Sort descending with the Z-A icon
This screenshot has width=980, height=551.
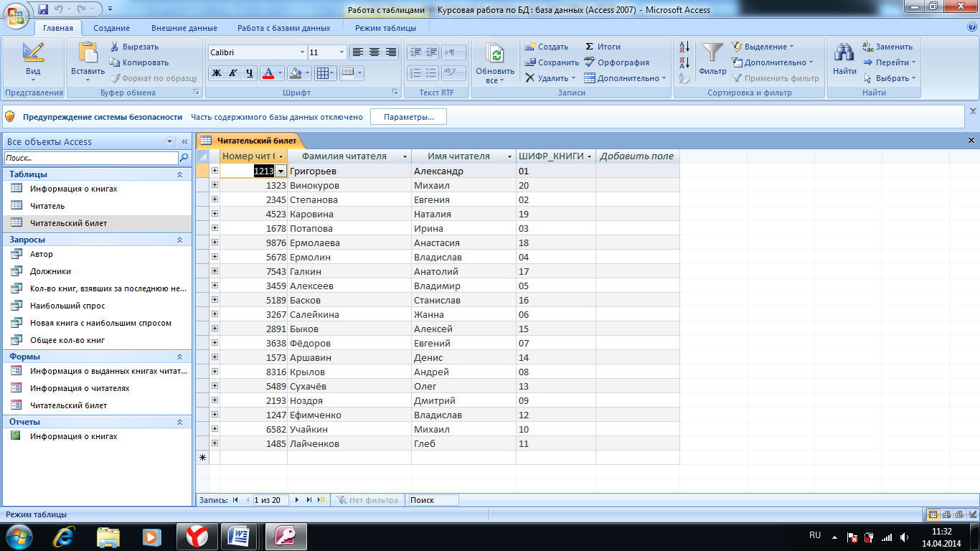(684, 62)
